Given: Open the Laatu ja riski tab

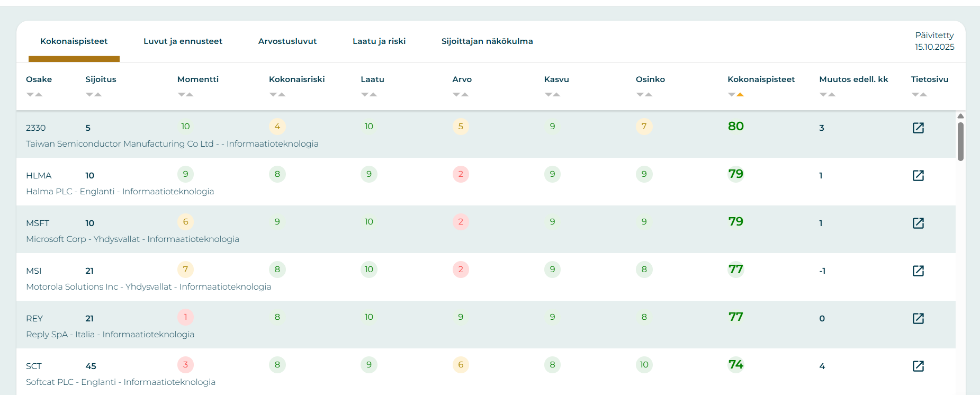Looking at the screenshot, I should (379, 41).
